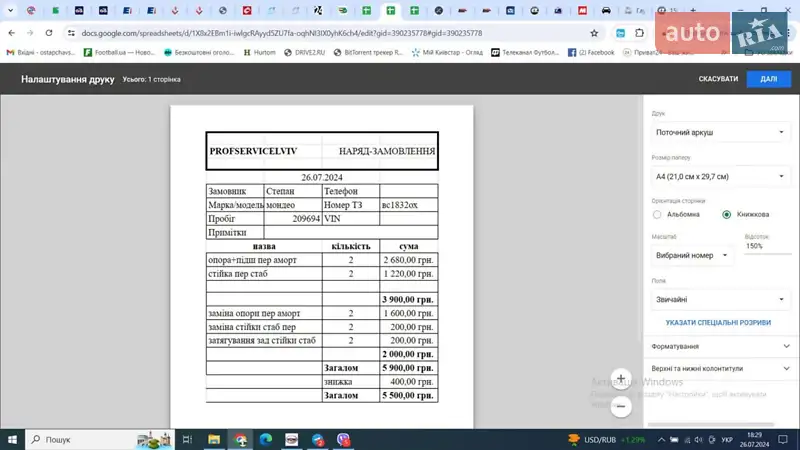The image size is (800, 450).
Task: Click the zoom out minus button
Action: point(621,406)
